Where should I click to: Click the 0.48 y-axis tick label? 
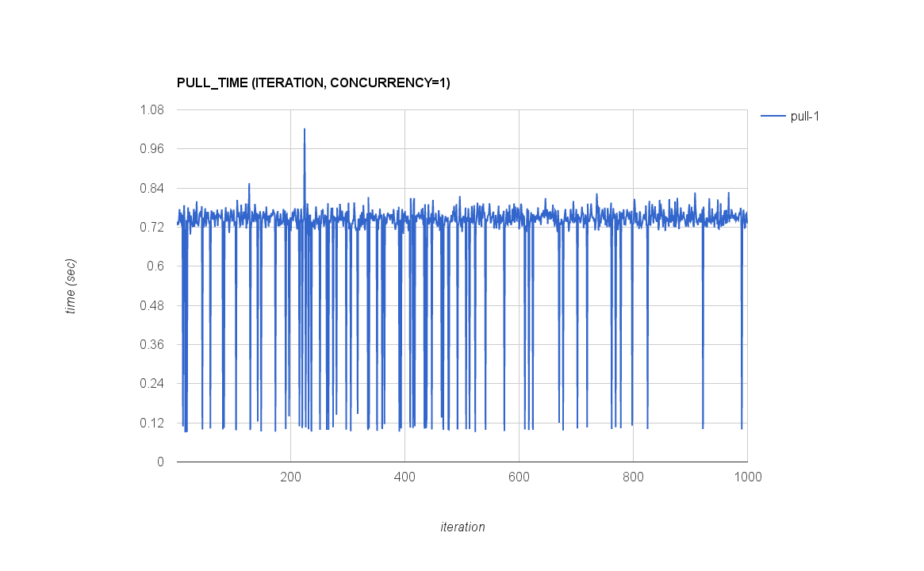[151, 305]
